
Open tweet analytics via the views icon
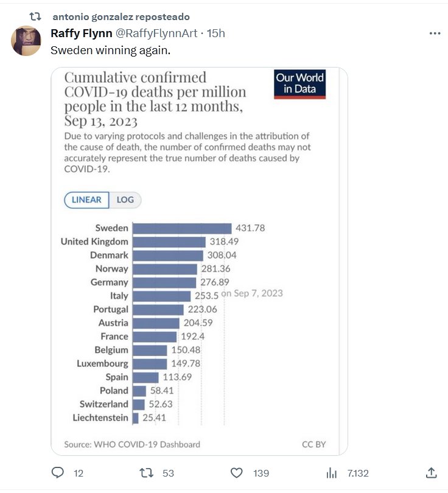tap(332, 473)
